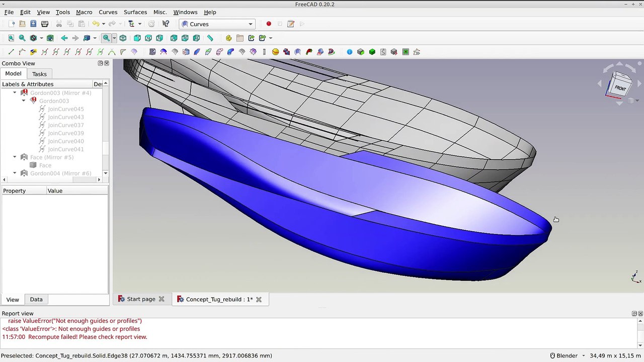
Task: Toggle the Combo View float button
Action: tap(100, 63)
